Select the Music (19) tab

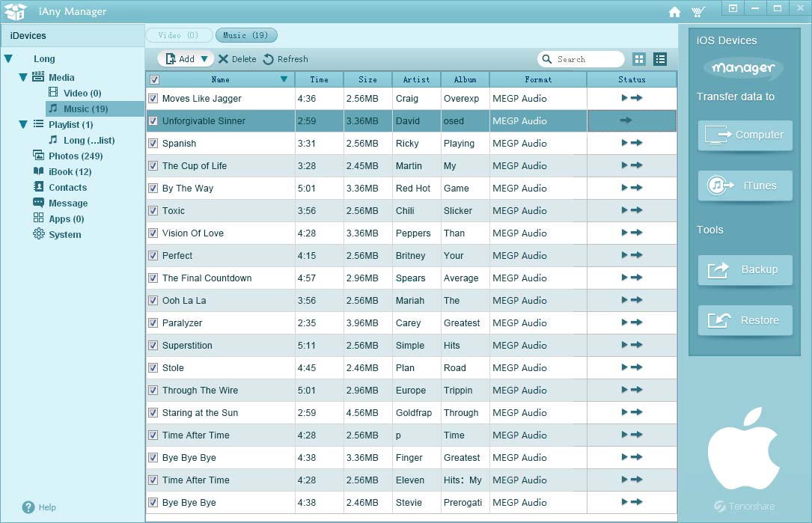click(245, 35)
